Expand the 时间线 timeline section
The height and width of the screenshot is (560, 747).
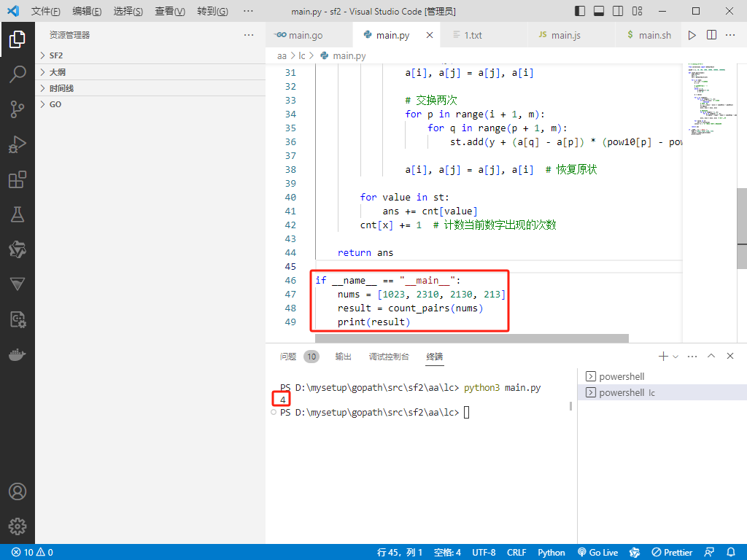click(150, 88)
